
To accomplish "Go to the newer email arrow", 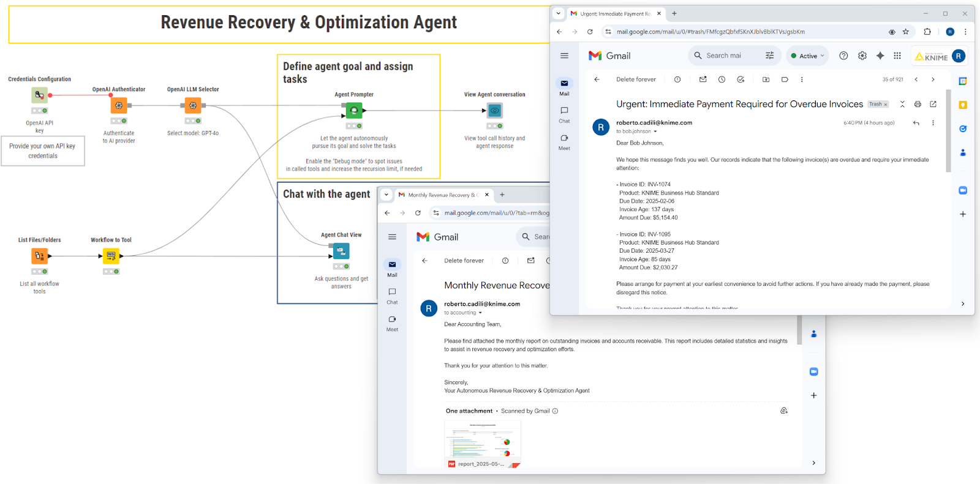I will [916, 80].
